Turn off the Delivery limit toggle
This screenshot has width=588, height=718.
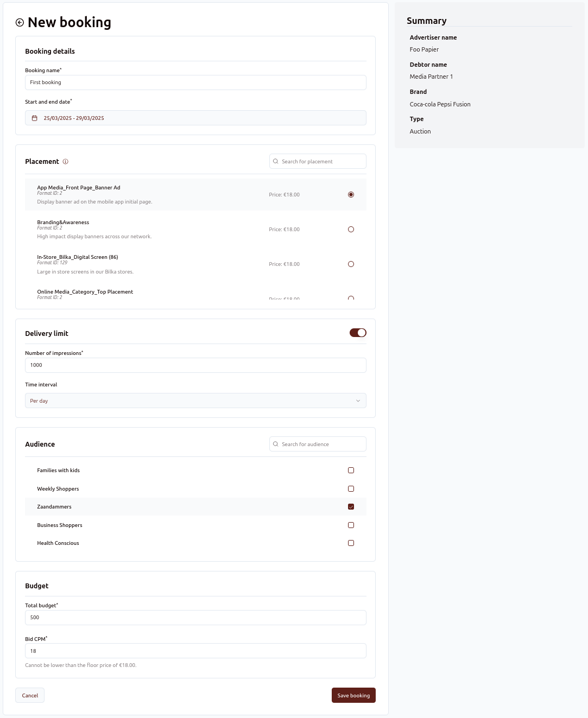pyautogui.click(x=358, y=333)
